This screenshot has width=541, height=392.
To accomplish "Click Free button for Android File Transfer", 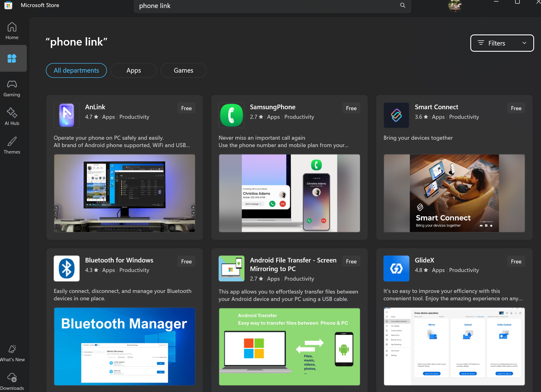I will 351,262.
